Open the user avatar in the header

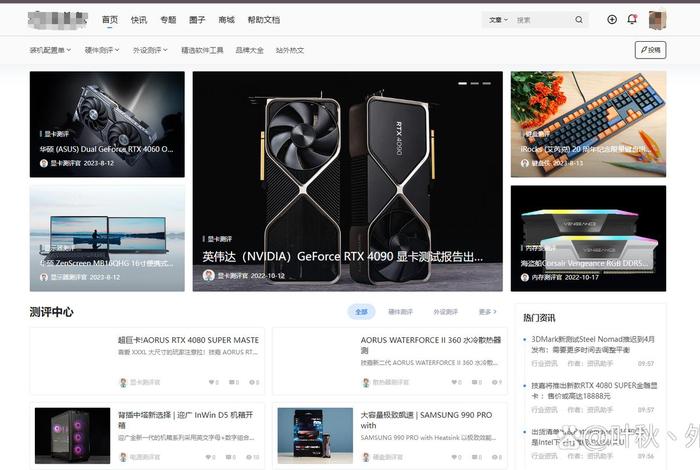click(x=657, y=20)
